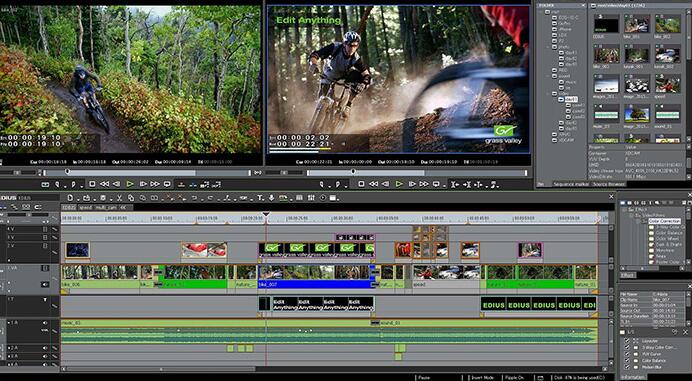This screenshot has width=692, height=381.
Task: Uncheck the YUV Curve effect checkbox
Action: tap(627, 354)
